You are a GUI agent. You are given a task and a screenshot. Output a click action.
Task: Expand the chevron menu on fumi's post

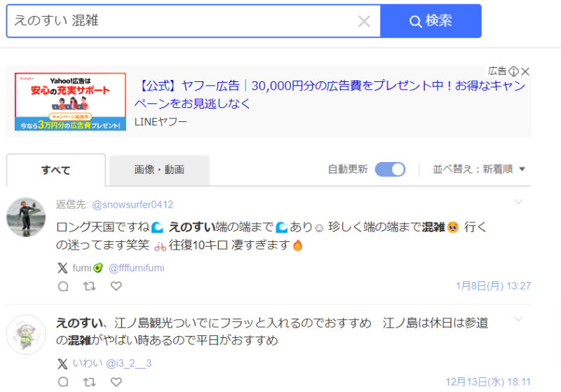(x=518, y=202)
